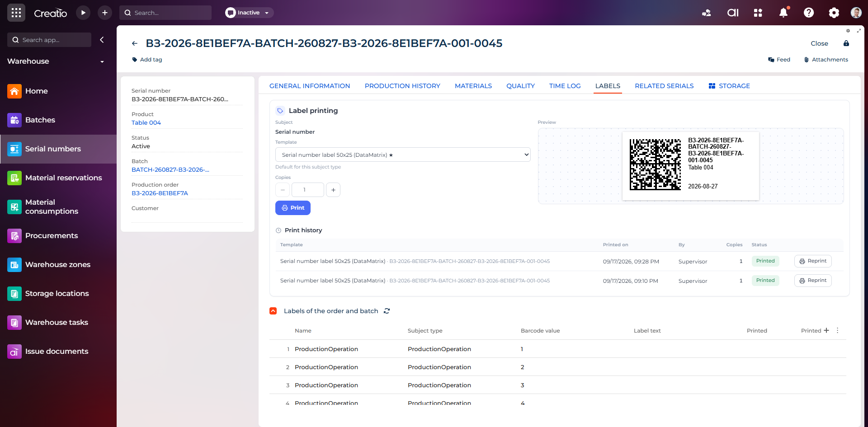Open the system settings gear icon
Viewport: 868px width, 427px height.
point(834,13)
